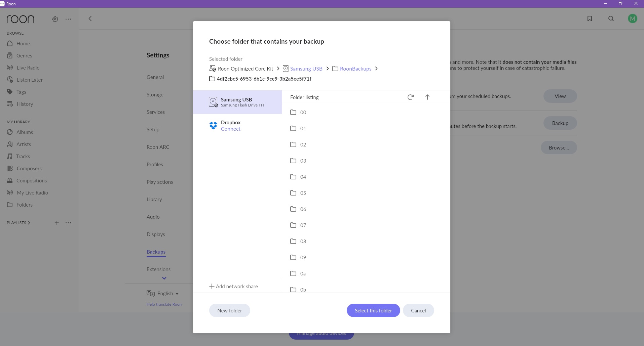
Task: Open the settings gear icon
Action: (55, 19)
